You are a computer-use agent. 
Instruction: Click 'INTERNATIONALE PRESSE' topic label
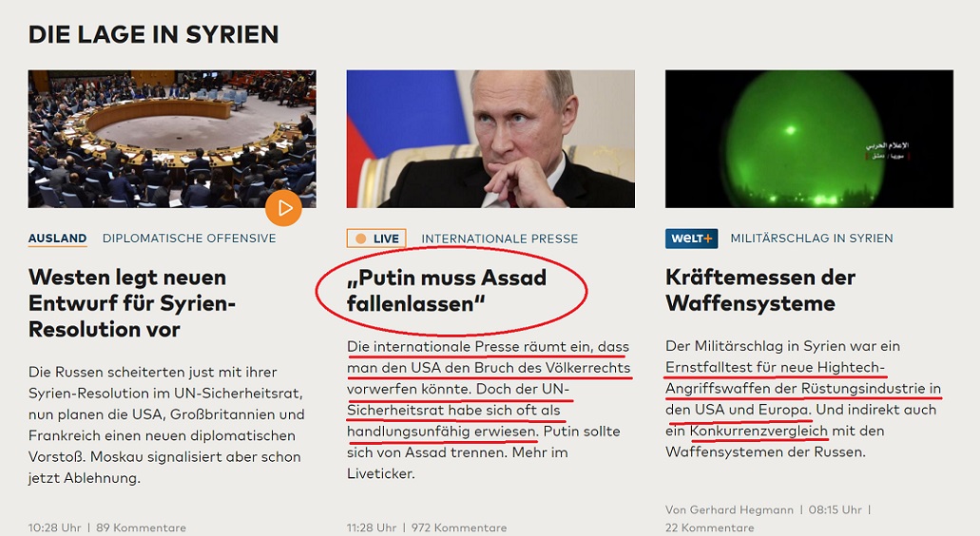[499, 239]
